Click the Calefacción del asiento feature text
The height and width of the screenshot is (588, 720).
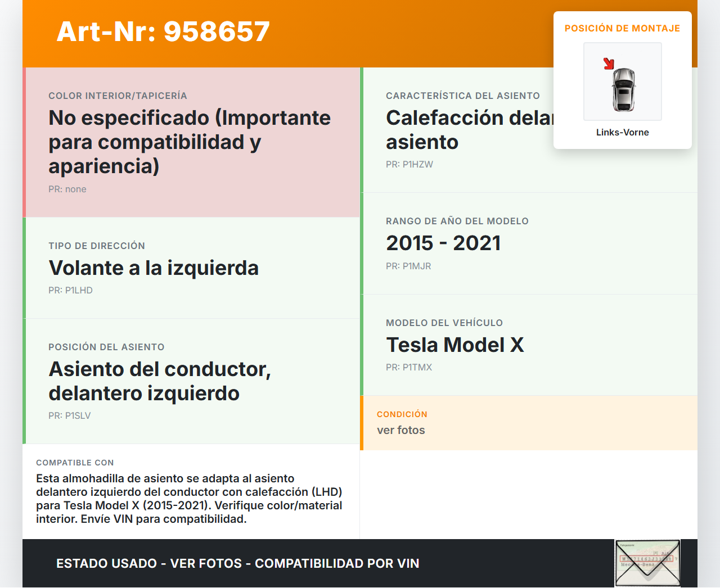[469, 130]
